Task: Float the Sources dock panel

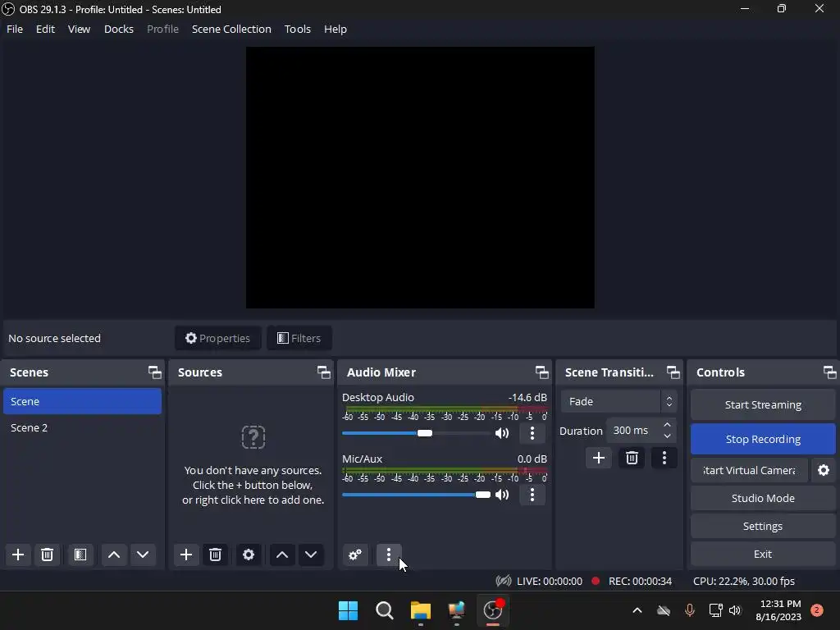Action: 323,372
